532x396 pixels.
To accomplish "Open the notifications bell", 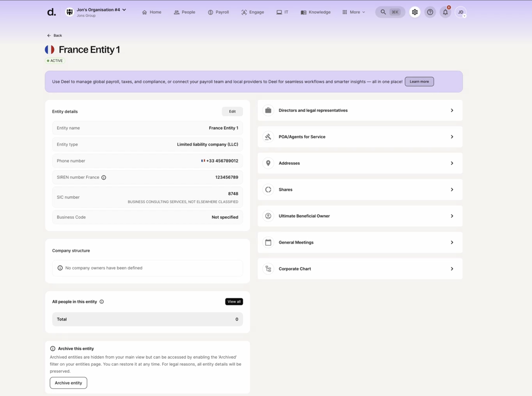I will click(445, 12).
